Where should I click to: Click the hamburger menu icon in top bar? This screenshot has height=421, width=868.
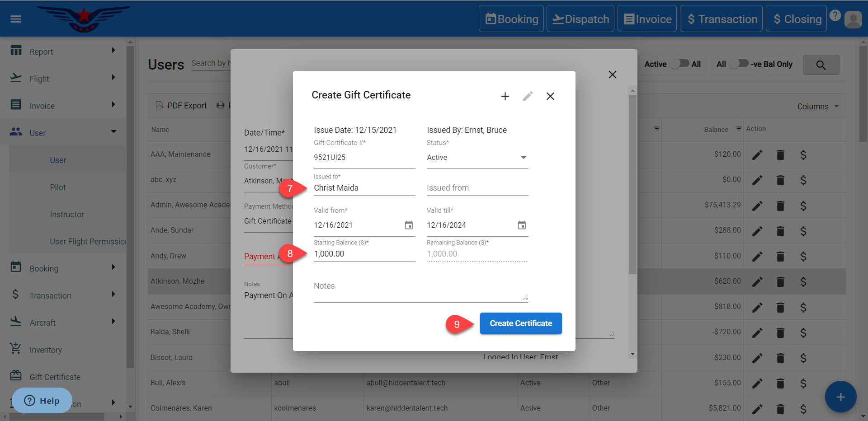16,19
